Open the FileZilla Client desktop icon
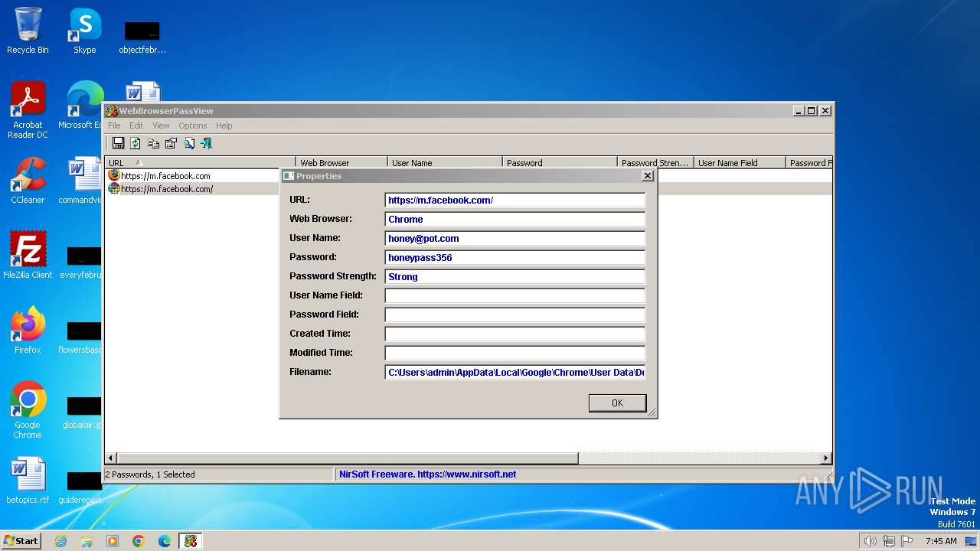The width and height of the screenshot is (980, 551). (28, 255)
